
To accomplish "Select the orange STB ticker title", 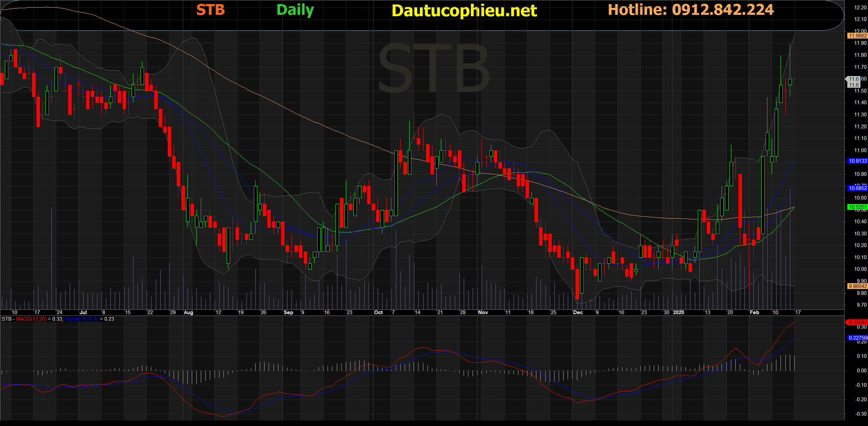I will (x=210, y=10).
